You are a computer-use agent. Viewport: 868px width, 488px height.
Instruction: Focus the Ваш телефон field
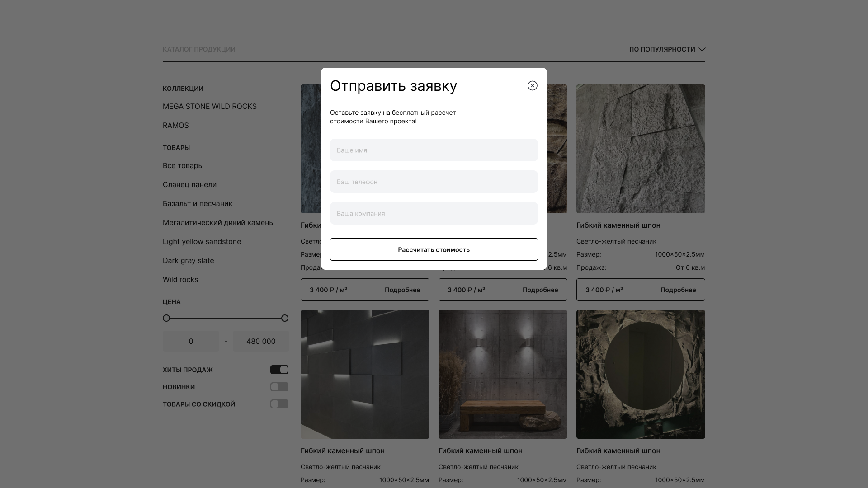click(x=434, y=182)
